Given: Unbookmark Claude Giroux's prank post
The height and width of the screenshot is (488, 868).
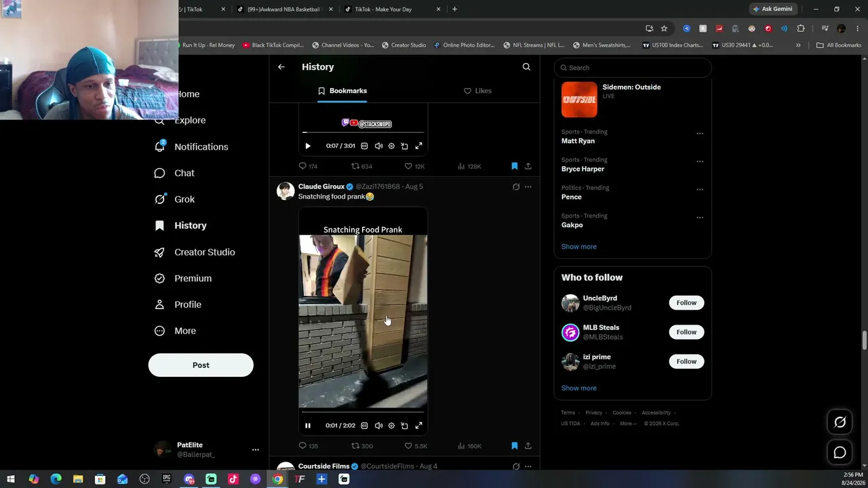Looking at the screenshot, I should [x=515, y=446].
